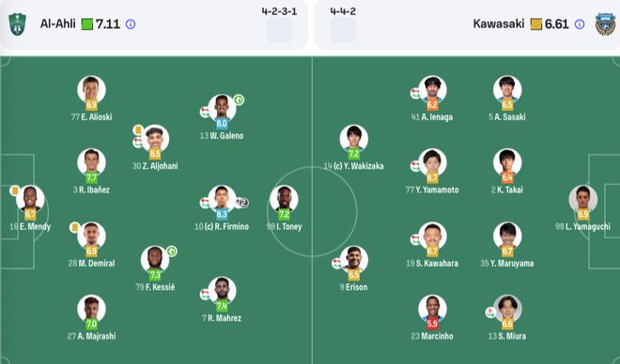Viewport: 620px width, 364px height.
Task: Click the substitution icon next to R. Mahrez
Action: pos(205,295)
